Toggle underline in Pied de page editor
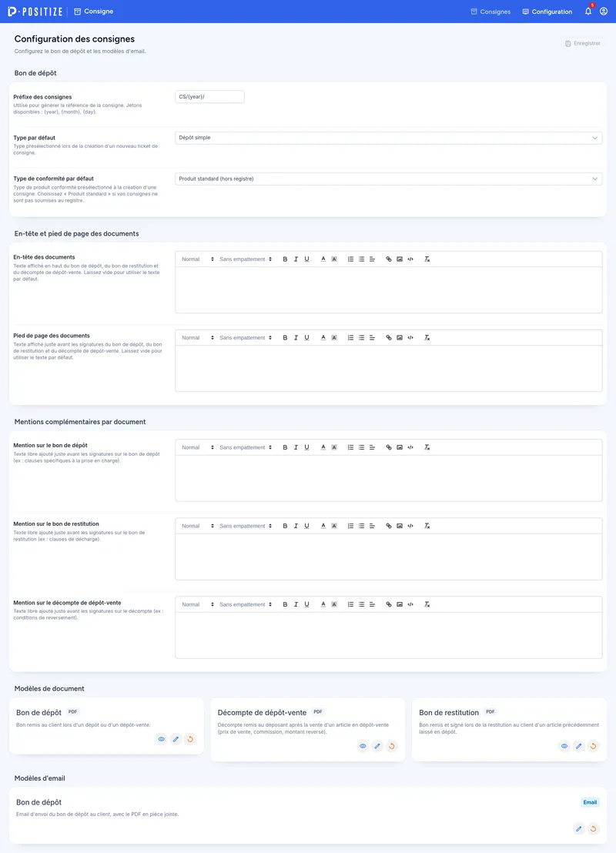Image resolution: width=616 pixels, height=853 pixels. (x=307, y=338)
